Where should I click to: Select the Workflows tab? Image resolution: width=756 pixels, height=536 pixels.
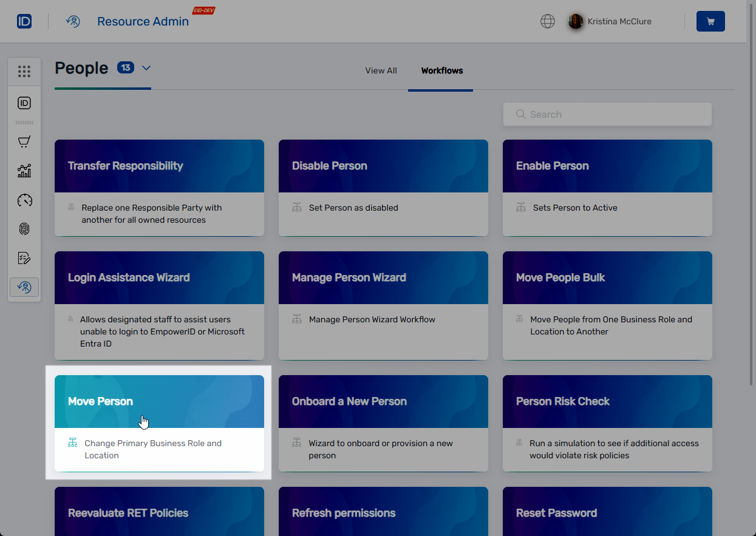click(441, 70)
